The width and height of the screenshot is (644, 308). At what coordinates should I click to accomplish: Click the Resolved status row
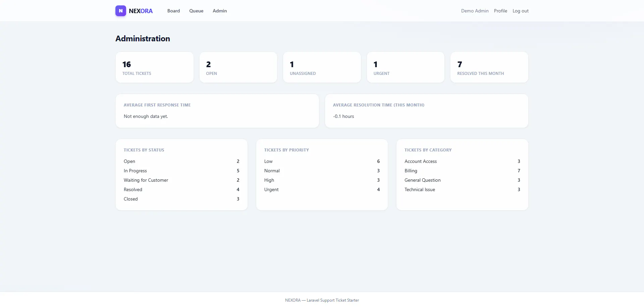point(181,189)
